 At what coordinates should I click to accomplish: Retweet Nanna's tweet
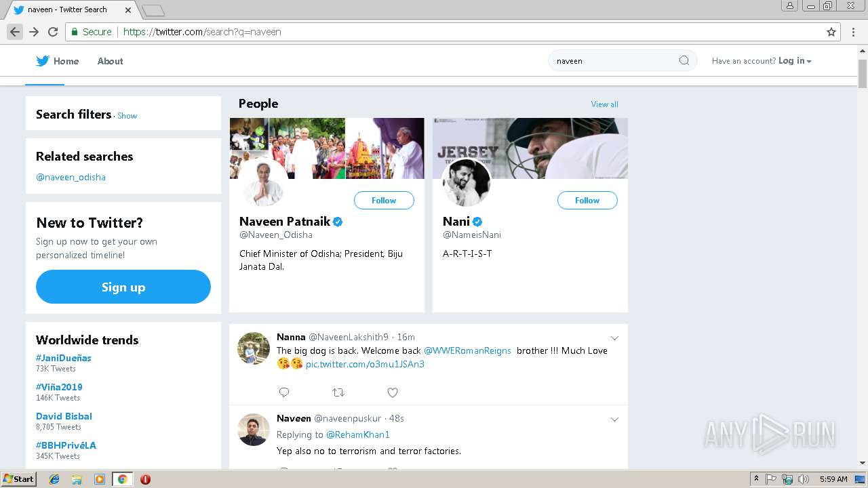(338, 392)
